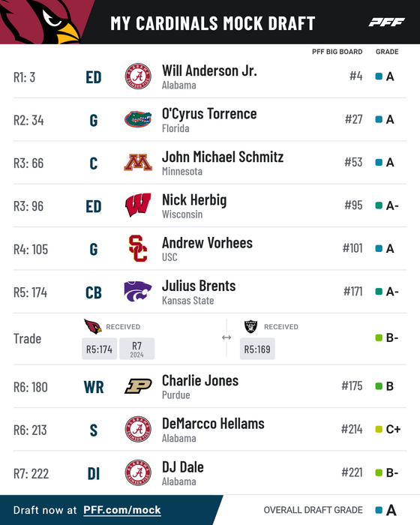This screenshot has height=525, width=420.
Task: Select the R7 2024 trade pick chip
Action: coord(137,349)
